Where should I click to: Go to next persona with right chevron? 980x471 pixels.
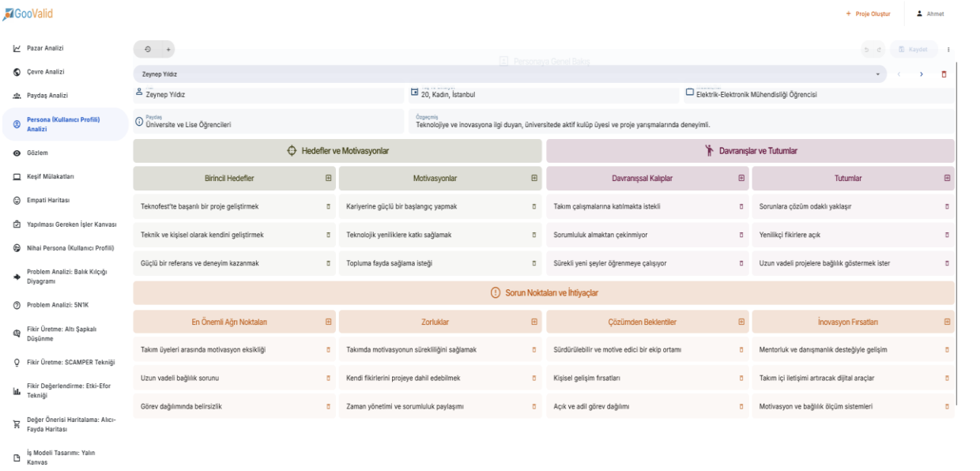tap(922, 74)
